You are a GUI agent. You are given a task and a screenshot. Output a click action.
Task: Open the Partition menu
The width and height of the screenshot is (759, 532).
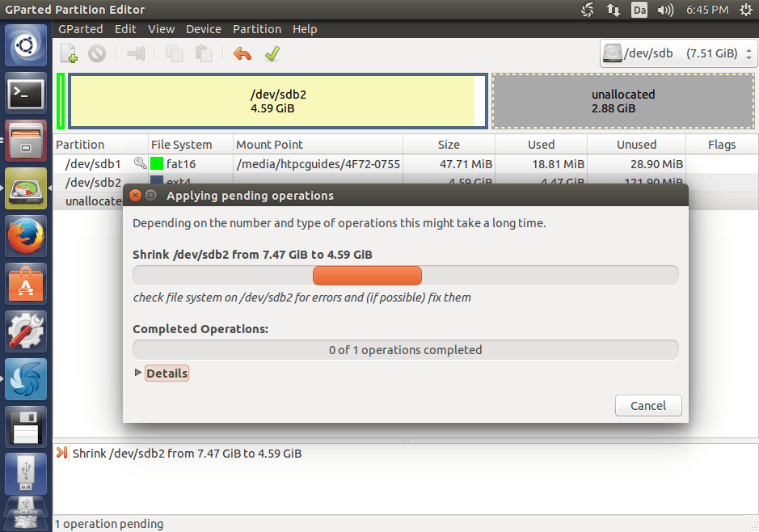(257, 29)
